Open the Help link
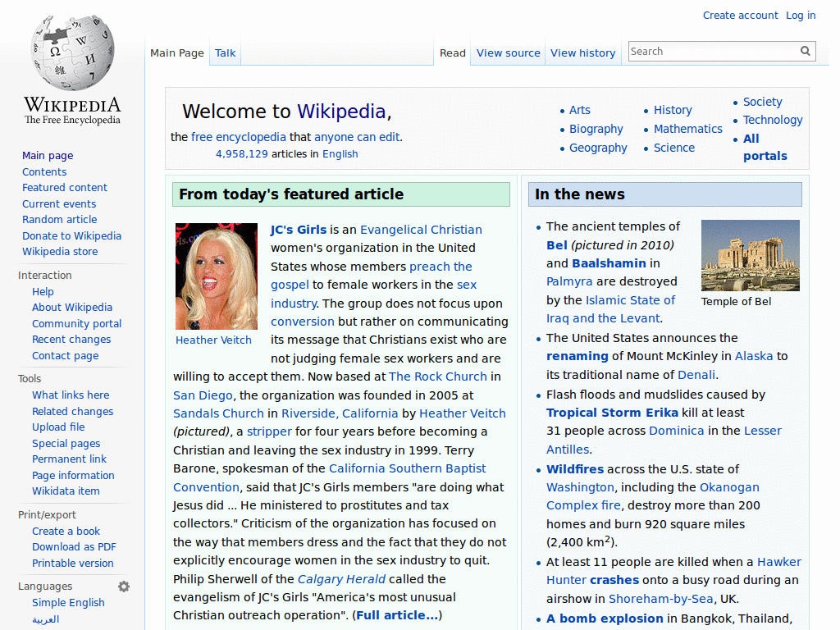This screenshot has width=840, height=630. coord(43,292)
